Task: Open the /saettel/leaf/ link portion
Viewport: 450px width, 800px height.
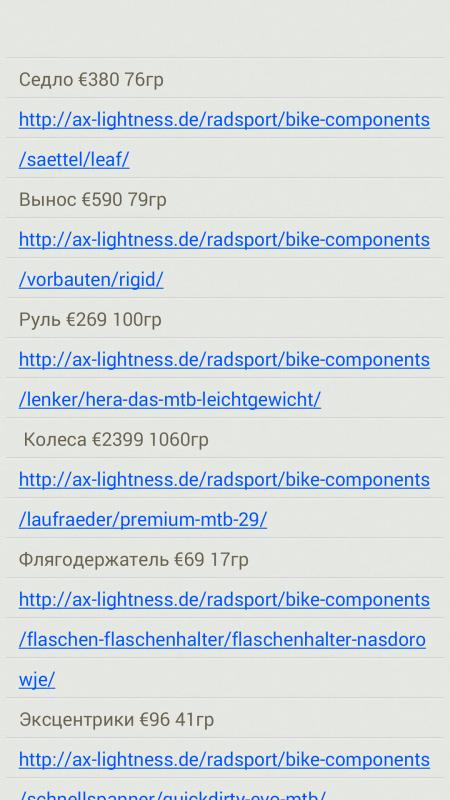Action: tap(74, 160)
